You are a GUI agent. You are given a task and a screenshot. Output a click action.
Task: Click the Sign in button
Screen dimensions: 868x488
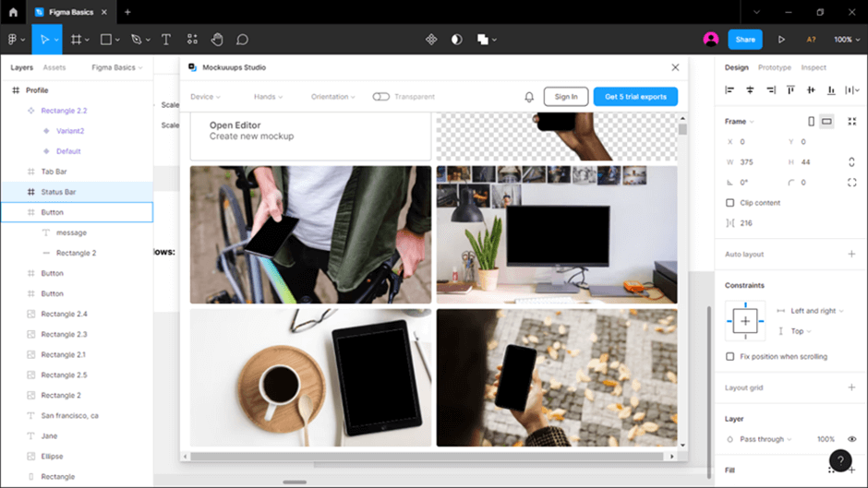566,97
